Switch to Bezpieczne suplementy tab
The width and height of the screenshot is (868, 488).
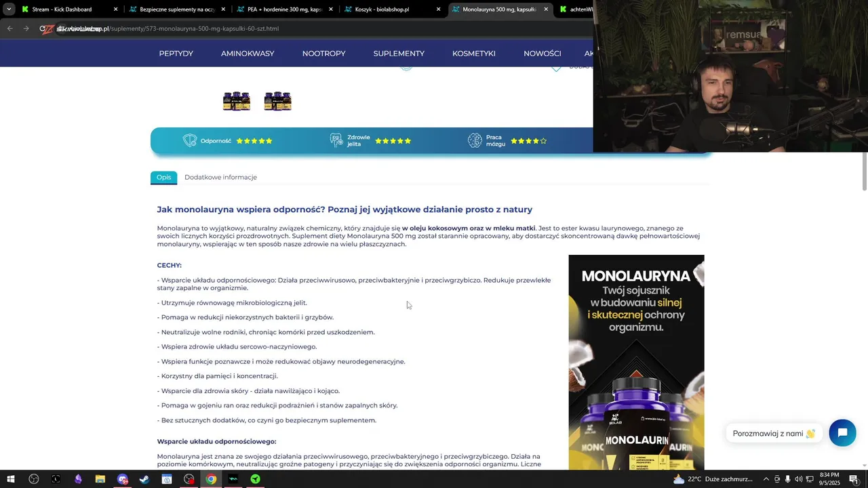coord(175,9)
